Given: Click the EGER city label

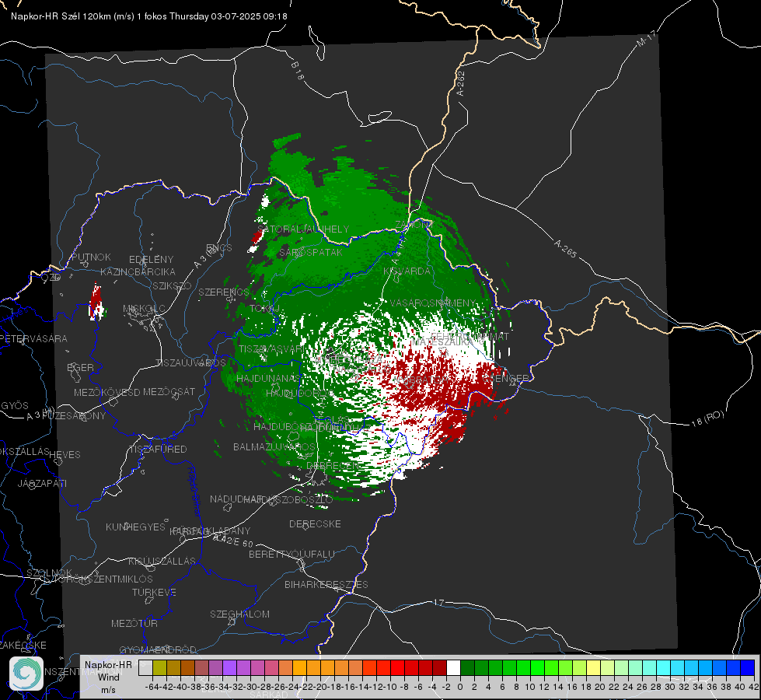Looking at the screenshot, I should point(80,367).
